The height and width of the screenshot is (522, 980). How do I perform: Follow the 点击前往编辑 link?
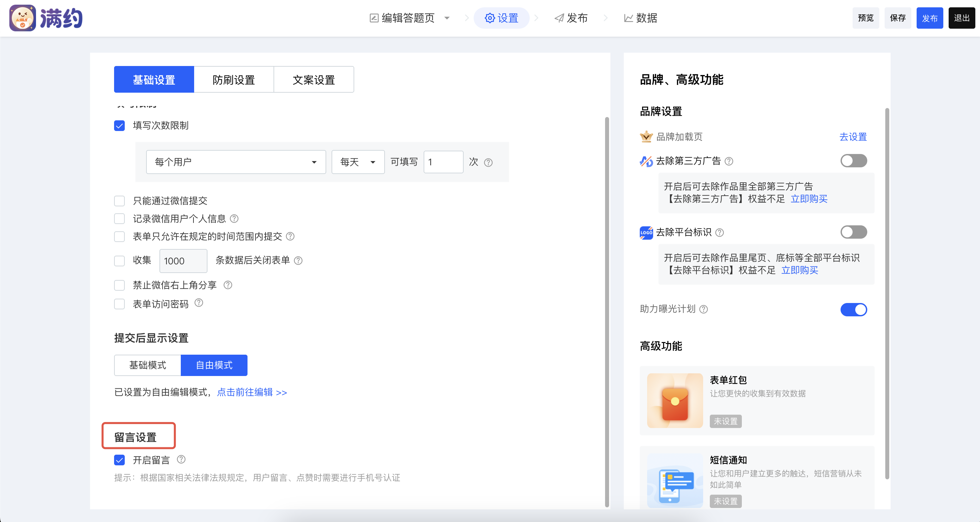pos(252,392)
